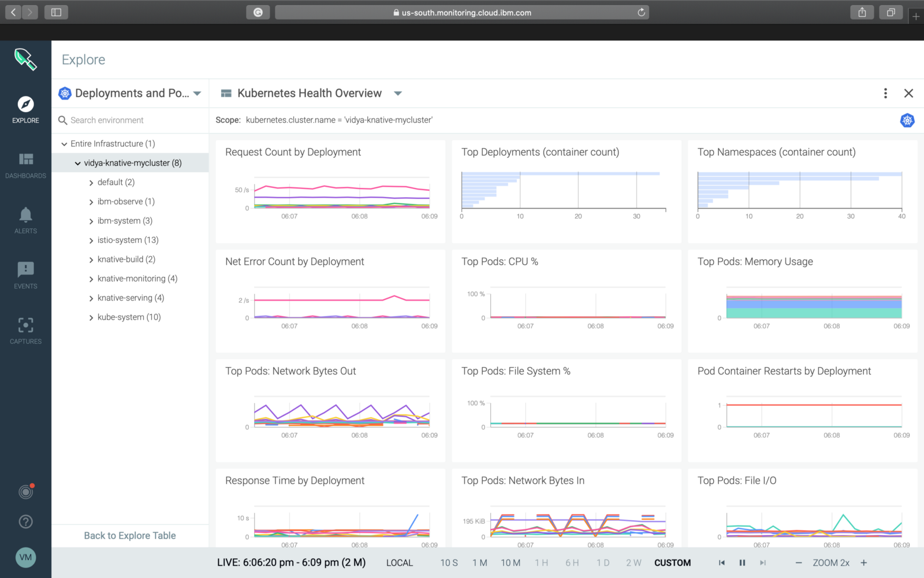
Task: Click the Kubernetes icon next to Deployments grouping
Action: 65,93
